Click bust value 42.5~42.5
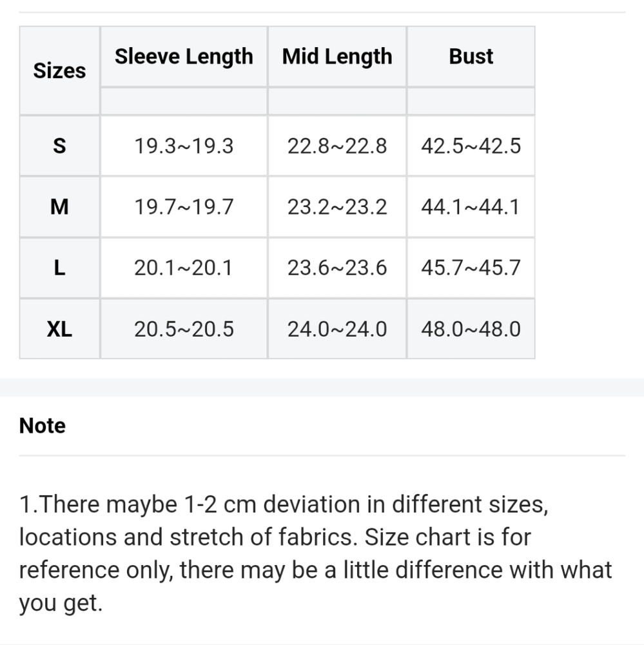 [x=471, y=146]
